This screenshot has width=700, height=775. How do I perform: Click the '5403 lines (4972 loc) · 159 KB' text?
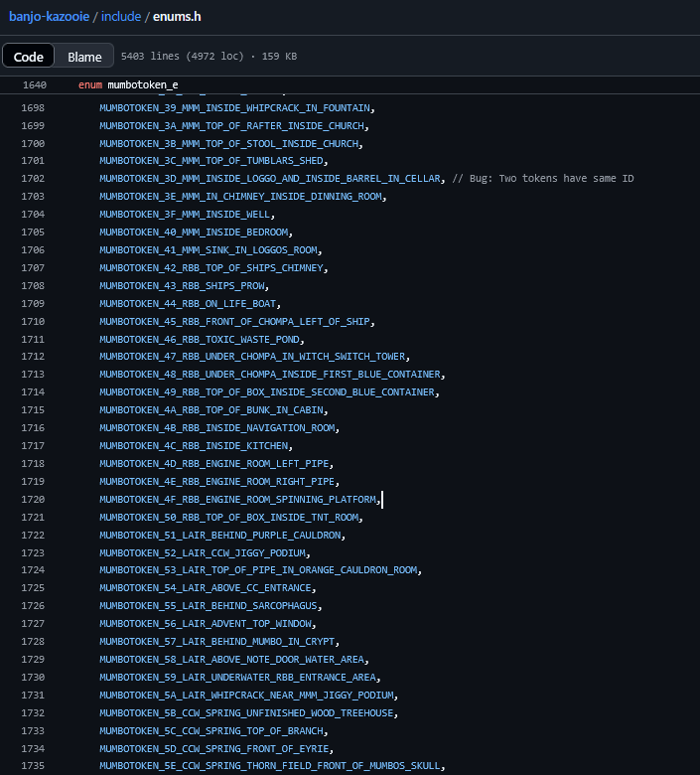[209, 57]
